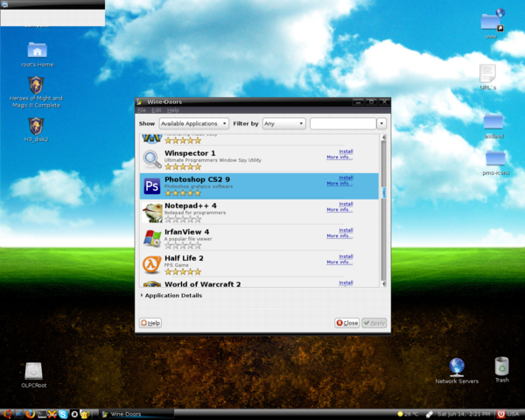Click the scrollbar up arrow
Screen dimensions: 525x420
coord(384,137)
